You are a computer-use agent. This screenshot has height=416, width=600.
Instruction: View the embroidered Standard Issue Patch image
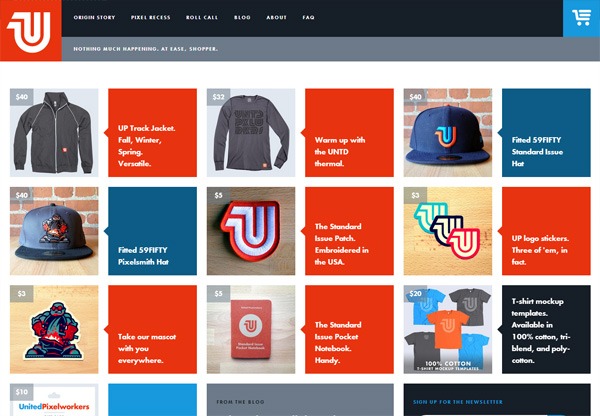(x=251, y=231)
